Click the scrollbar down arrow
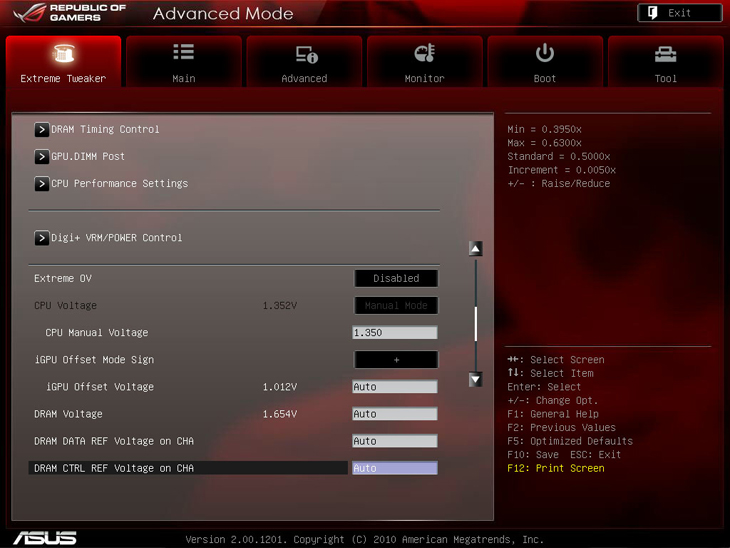Viewport: 730px width, 548px height. point(476,379)
